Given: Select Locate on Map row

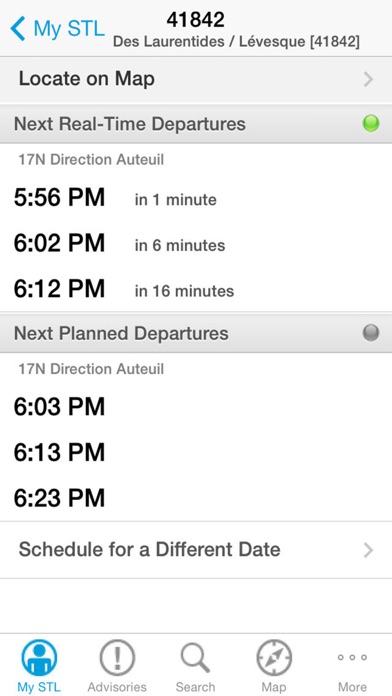Looking at the screenshot, I should pyautogui.click(x=196, y=80).
